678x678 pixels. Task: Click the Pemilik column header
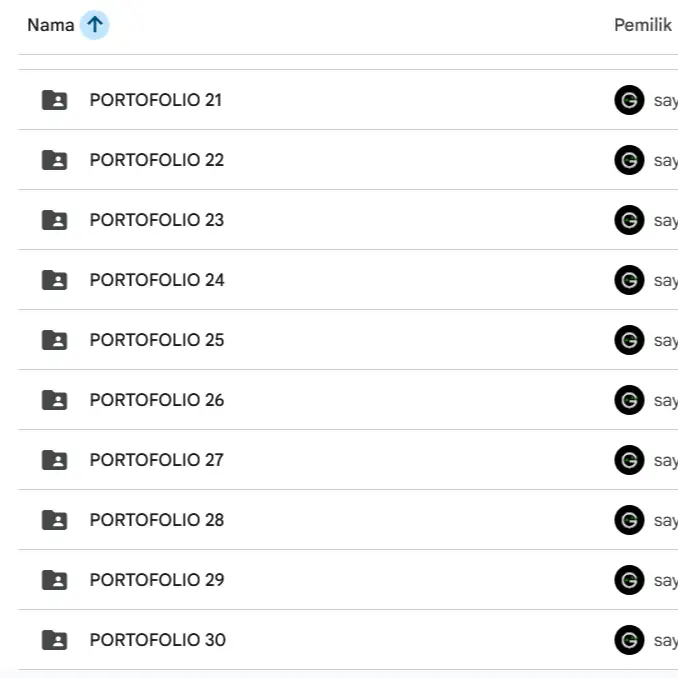click(x=642, y=25)
